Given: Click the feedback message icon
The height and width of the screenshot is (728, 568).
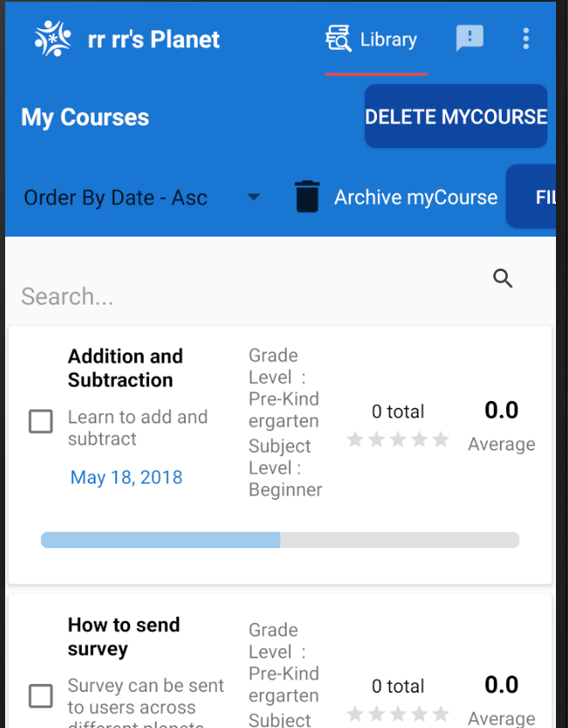Looking at the screenshot, I should click(x=469, y=38).
